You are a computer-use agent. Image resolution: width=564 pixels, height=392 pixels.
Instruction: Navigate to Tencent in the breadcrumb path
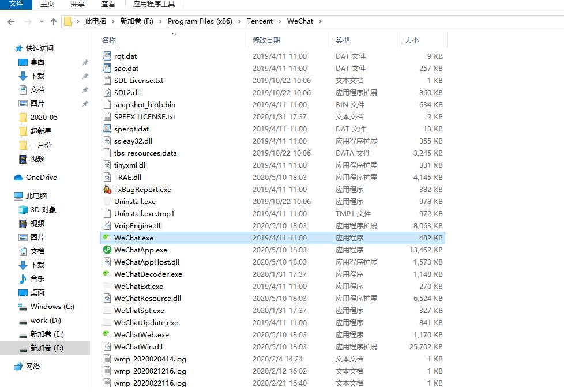point(261,21)
